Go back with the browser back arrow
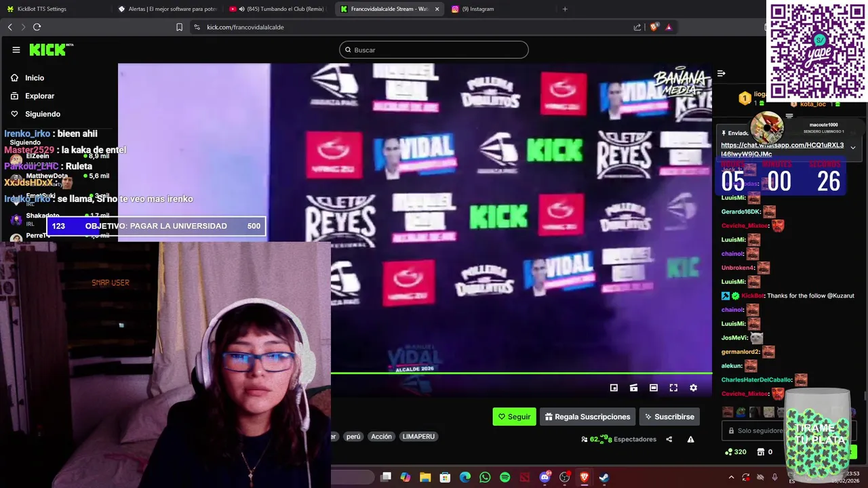Screen dimensions: 868x488 click(9, 27)
